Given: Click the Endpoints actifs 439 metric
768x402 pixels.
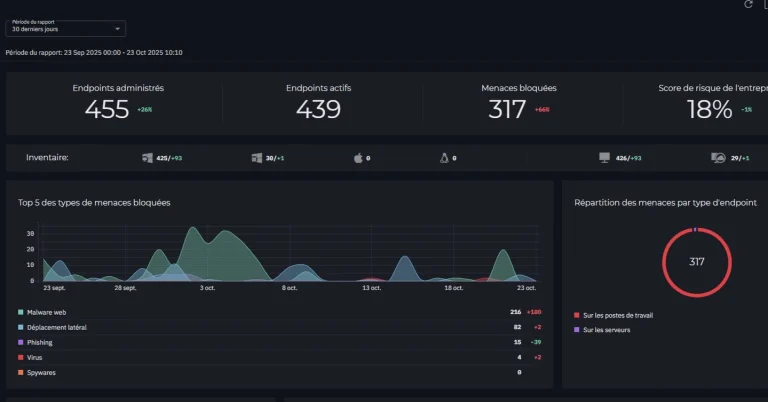Looking at the screenshot, I should (318, 103).
